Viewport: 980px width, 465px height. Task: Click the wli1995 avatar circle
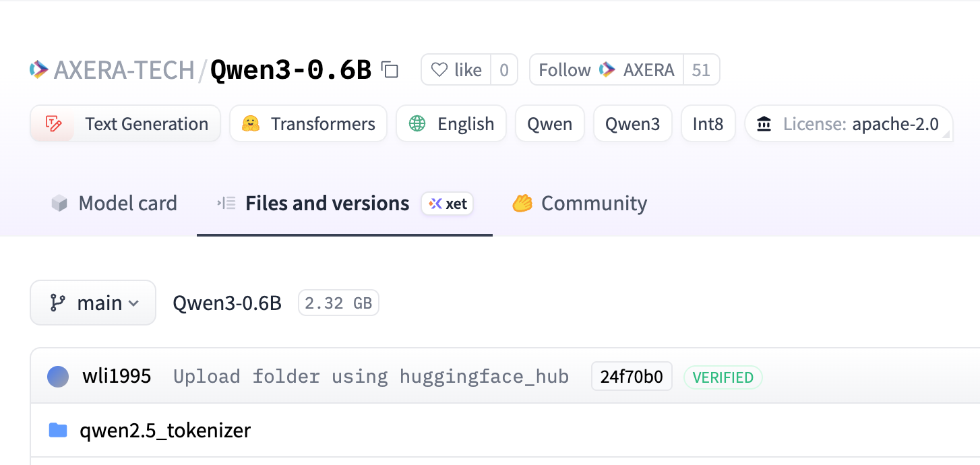coord(58,377)
